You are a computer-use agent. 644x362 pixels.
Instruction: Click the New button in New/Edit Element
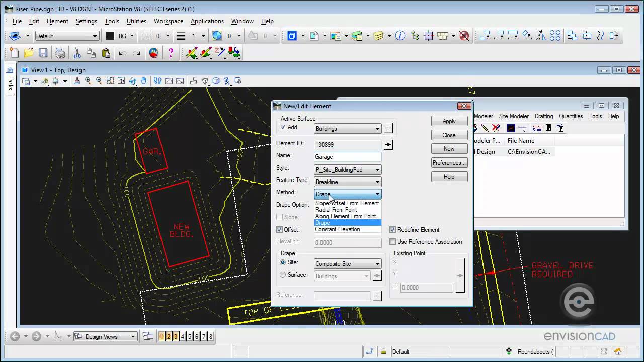[x=449, y=149]
